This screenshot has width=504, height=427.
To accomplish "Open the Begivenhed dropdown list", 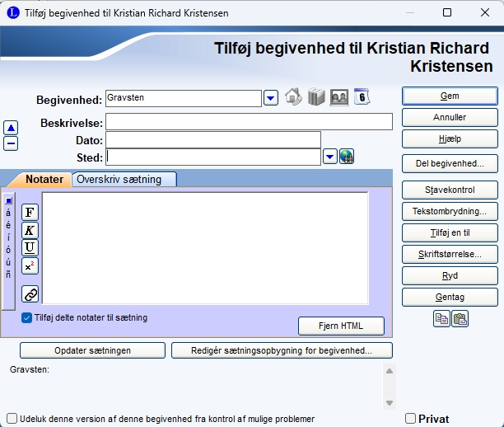I will [x=270, y=99].
